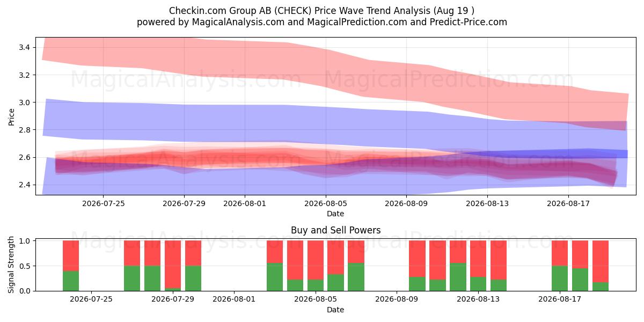Image resolution: width=644 pixels, height=322 pixels.
Task: Click the bar directly above the 2026-08-13 tick
Action: [x=478, y=266]
